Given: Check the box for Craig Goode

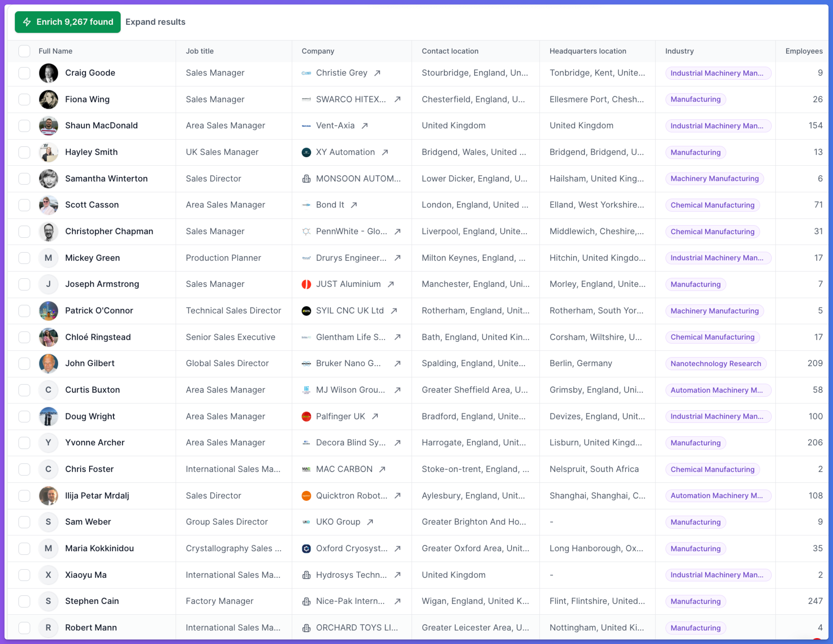Looking at the screenshot, I should (24, 73).
